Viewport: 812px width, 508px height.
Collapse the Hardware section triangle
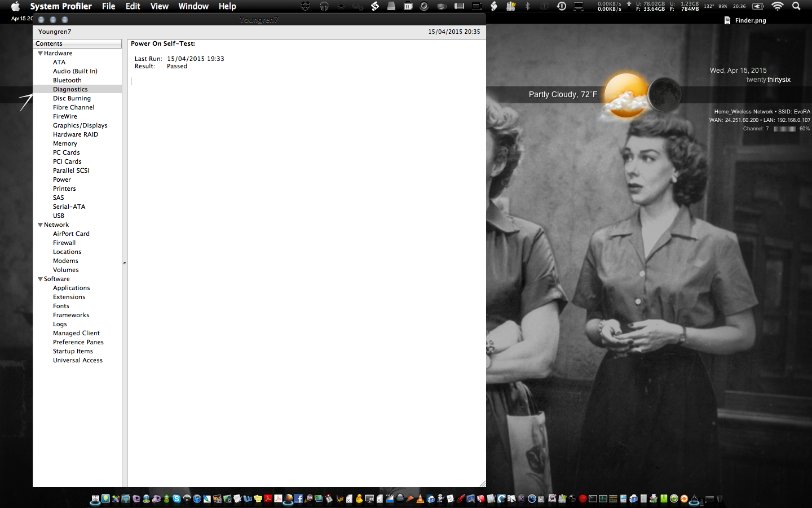[x=40, y=53]
